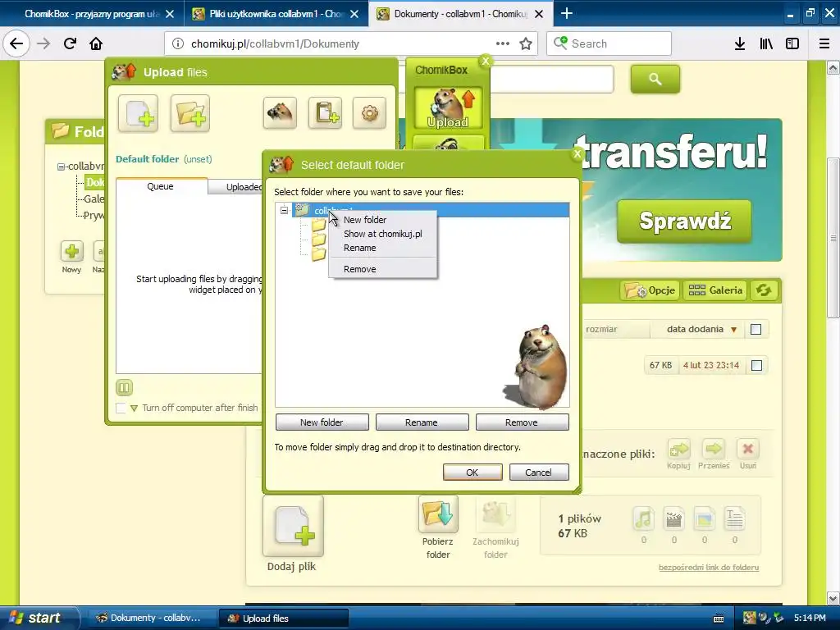Screen dimensions: 840x630
Task: Click the Dodaj plik add file icon
Action: [293, 526]
